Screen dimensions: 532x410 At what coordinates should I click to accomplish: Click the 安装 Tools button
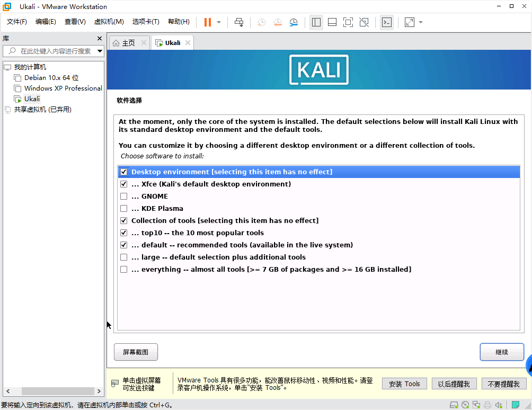(x=404, y=384)
